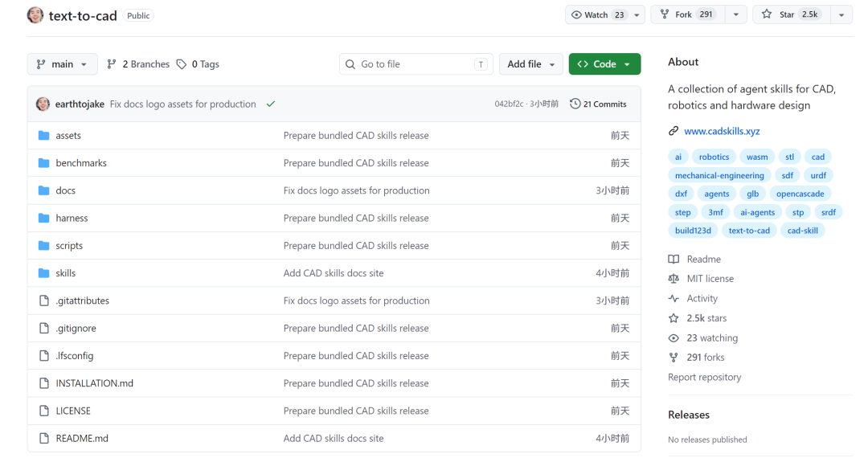
Task: Star the repository with the Star button
Action: point(792,15)
